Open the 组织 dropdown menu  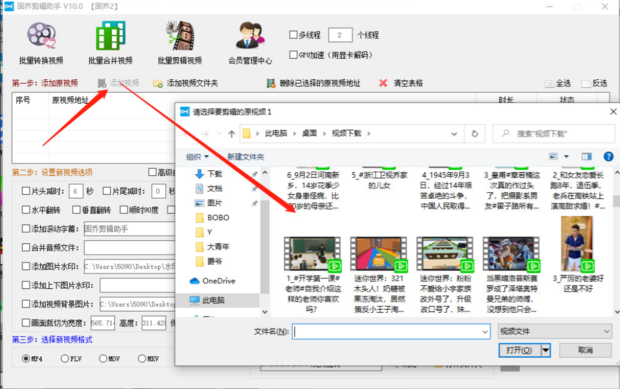pyautogui.click(x=197, y=157)
